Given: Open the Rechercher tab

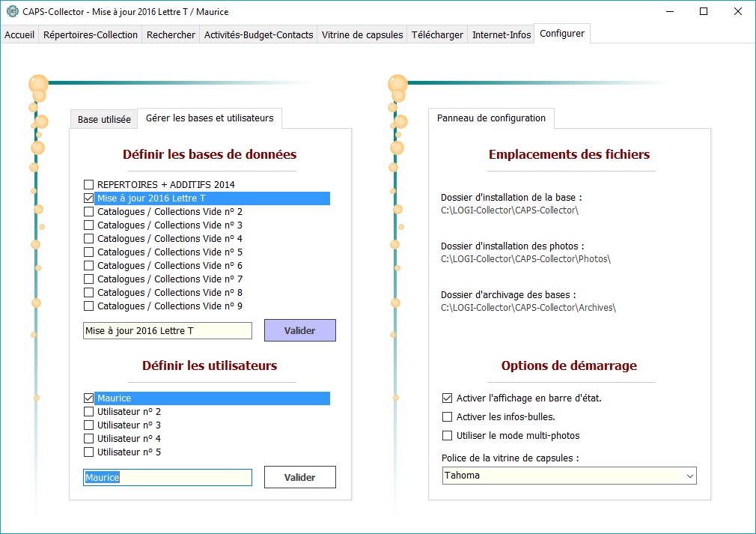Looking at the screenshot, I should [x=171, y=34].
